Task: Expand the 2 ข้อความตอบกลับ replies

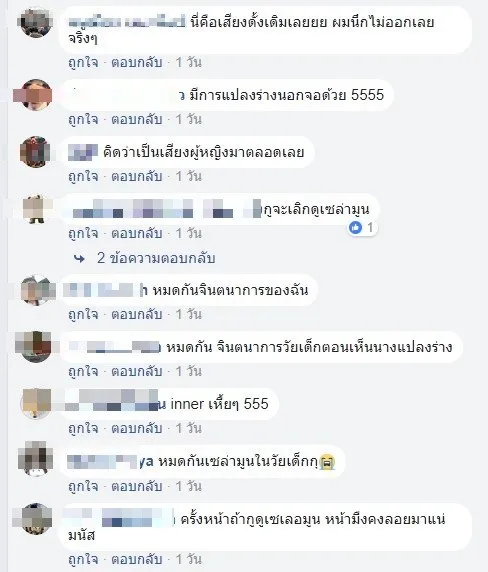Action: tap(156, 258)
